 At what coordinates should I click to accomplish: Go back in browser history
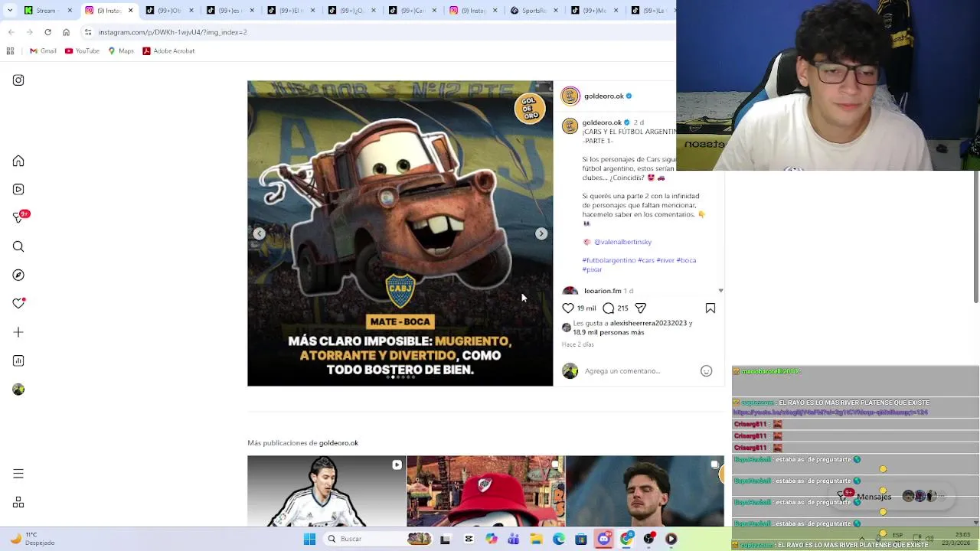click(x=11, y=32)
